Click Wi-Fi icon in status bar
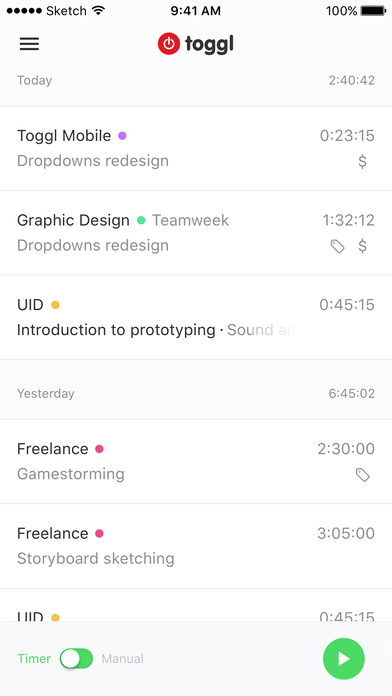392x696 pixels. [98, 11]
